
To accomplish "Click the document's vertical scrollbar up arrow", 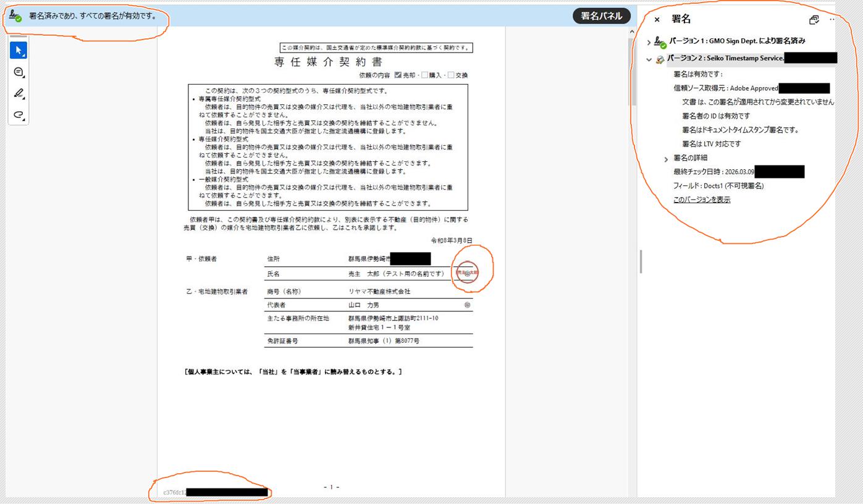I will [x=631, y=31].
